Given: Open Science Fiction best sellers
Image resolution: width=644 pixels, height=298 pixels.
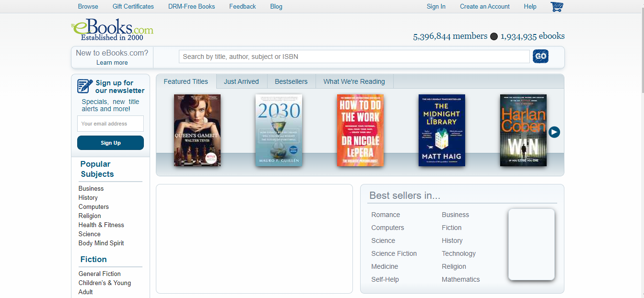Looking at the screenshot, I should [394, 253].
